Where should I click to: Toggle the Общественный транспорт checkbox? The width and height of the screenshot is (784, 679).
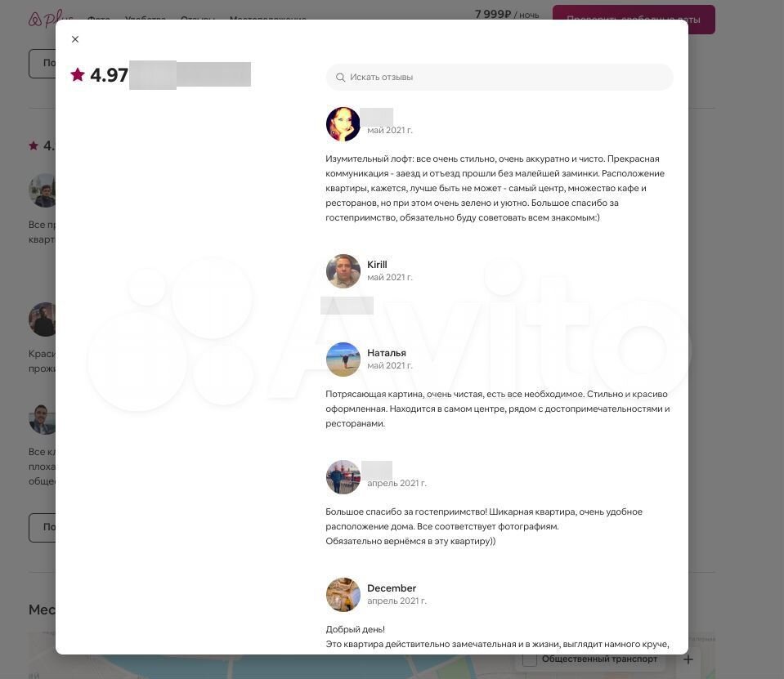pyautogui.click(x=530, y=659)
